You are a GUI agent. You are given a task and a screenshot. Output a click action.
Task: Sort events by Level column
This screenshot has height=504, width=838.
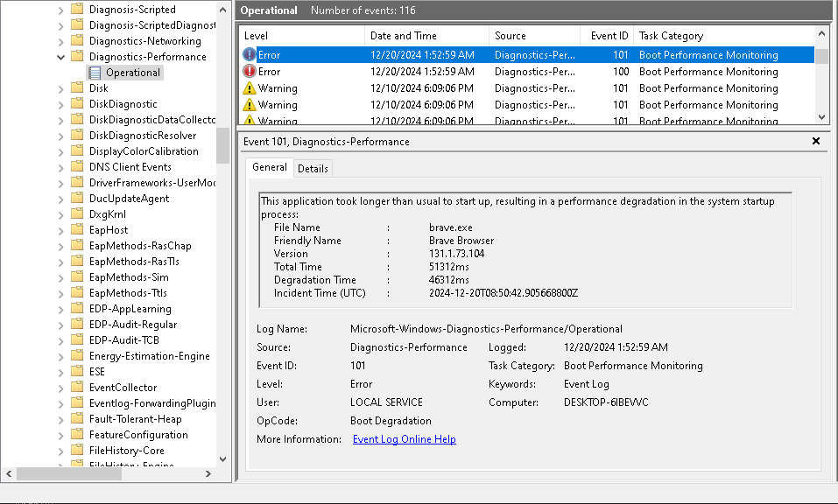point(301,36)
